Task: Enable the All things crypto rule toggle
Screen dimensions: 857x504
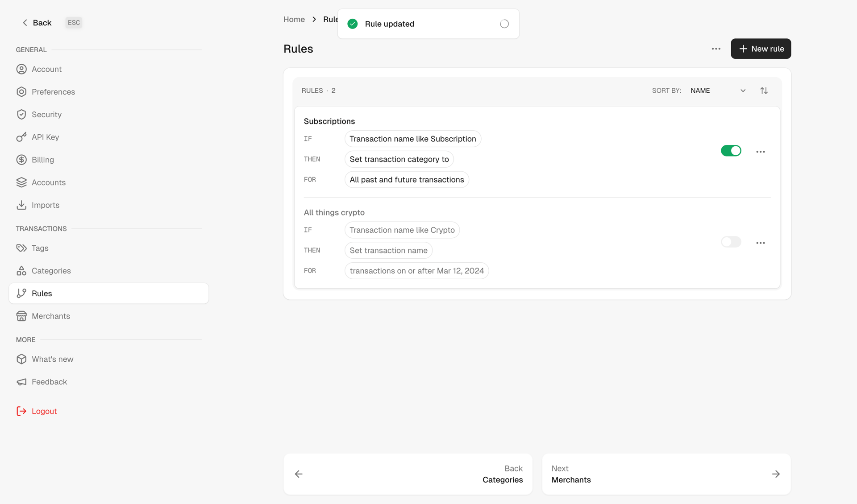Action: click(x=731, y=241)
